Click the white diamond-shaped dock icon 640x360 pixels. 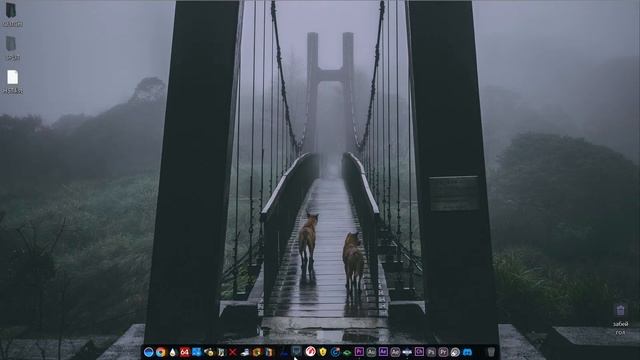click(407, 352)
